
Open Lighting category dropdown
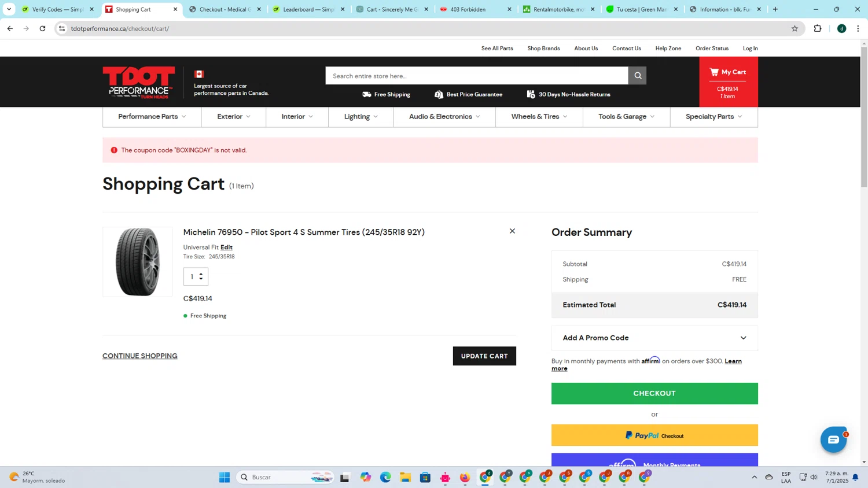[361, 117]
